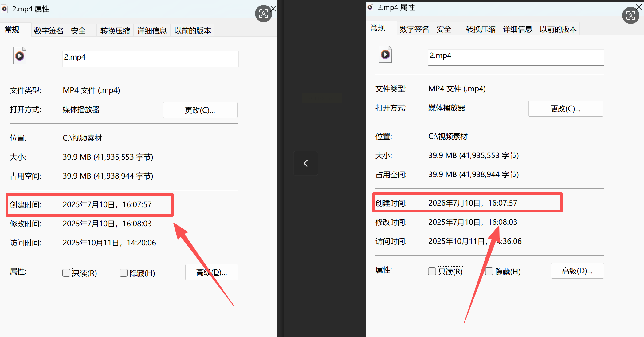The image size is (644, 337).
Task: Tick 只读 checkbox in right dialog
Action: coord(432,271)
